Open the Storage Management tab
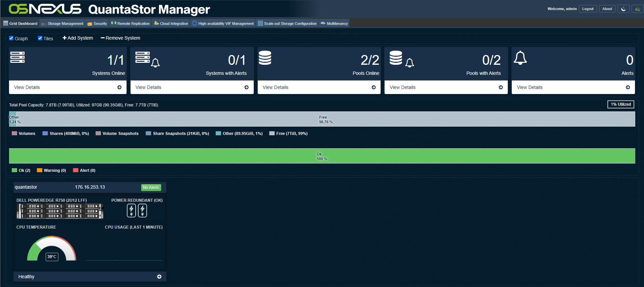 [x=62, y=23]
